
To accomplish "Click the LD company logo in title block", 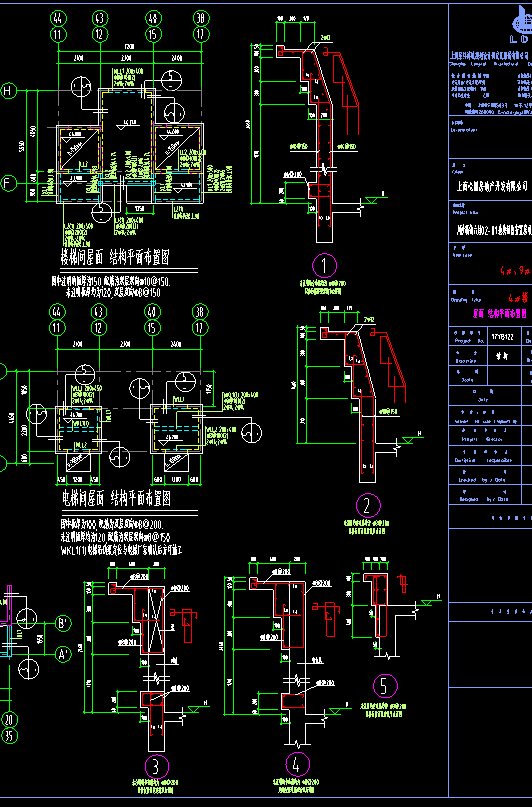I will 520,28.
